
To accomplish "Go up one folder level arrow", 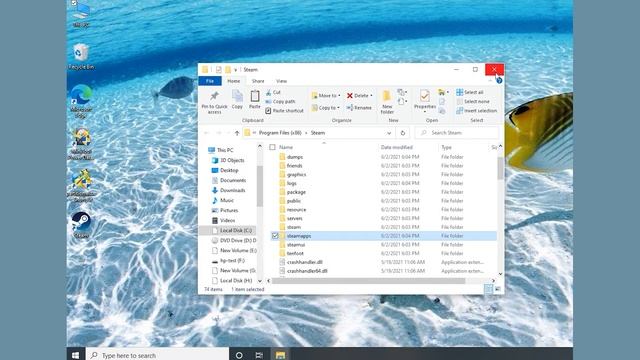I will [237, 133].
